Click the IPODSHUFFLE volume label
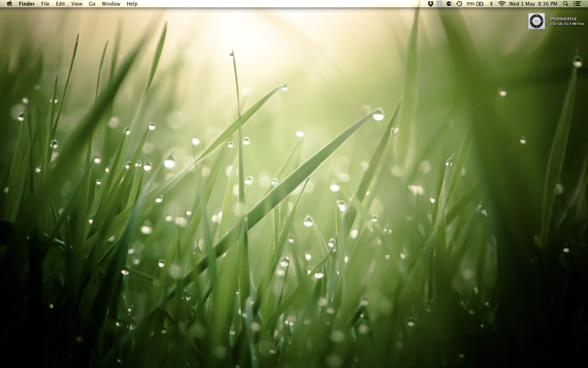Screen dimensions: 588x368 pyautogui.click(x=563, y=19)
